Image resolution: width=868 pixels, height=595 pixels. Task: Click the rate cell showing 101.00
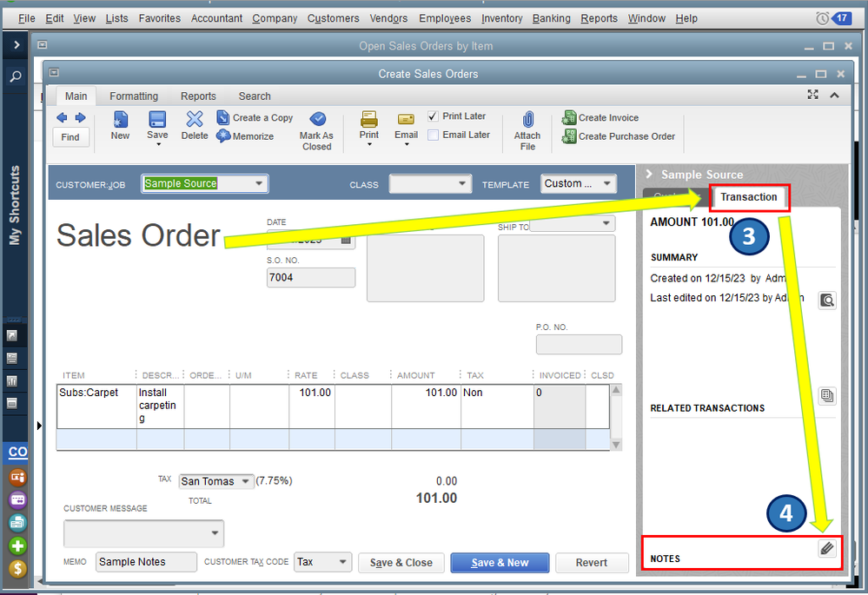[312, 407]
